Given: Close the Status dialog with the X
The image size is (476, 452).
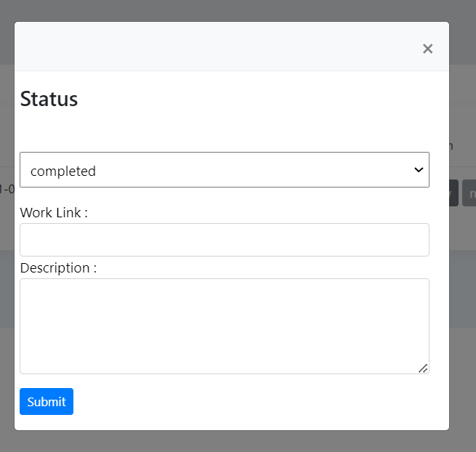Looking at the screenshot, I should pyautogui.click(x=427, y=49).
